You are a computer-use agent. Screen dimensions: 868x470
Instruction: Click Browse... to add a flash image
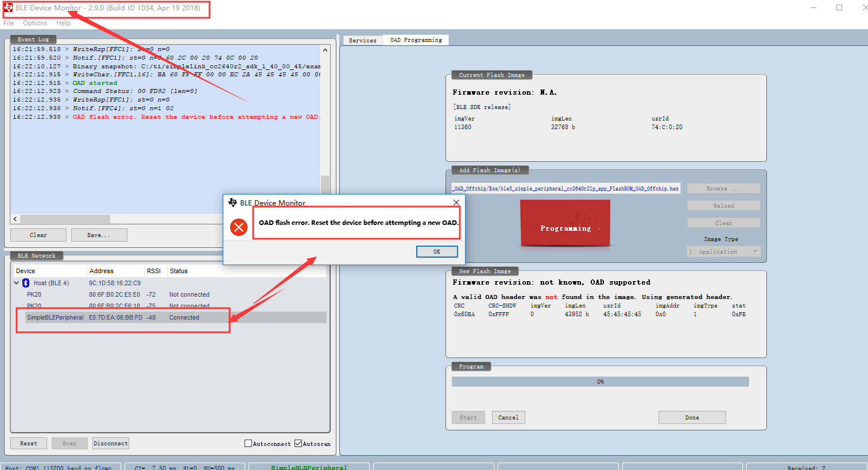click(x=724, y=188)
